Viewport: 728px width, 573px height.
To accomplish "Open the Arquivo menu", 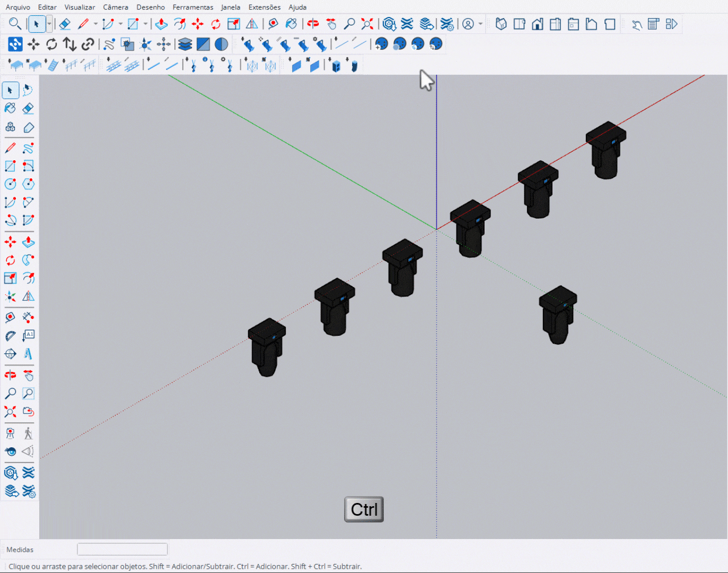I will tap(18, 7).
